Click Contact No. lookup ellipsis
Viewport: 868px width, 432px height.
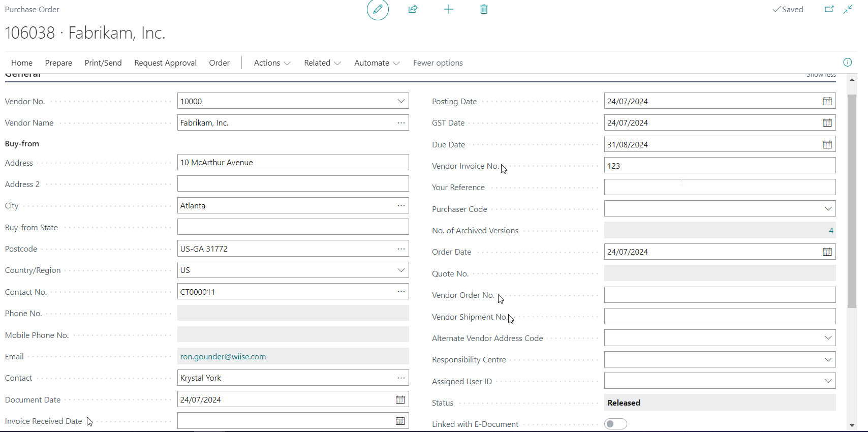point(401,292)
